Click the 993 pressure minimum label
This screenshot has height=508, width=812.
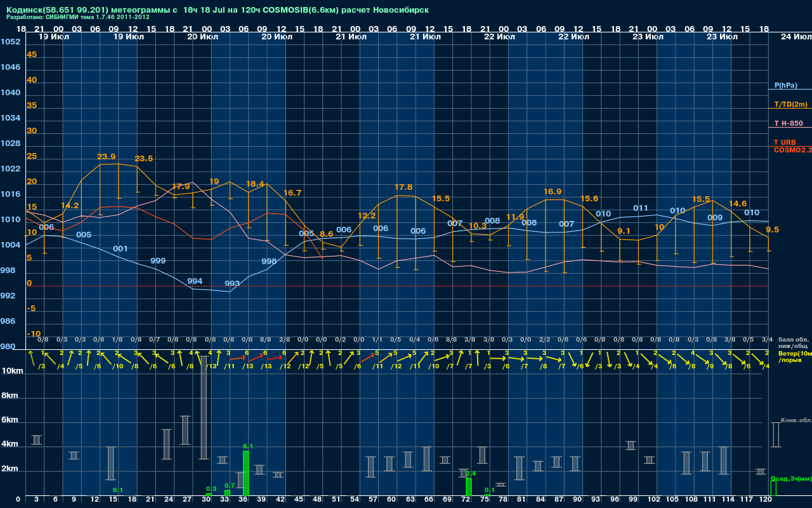(x=232, y=284)
